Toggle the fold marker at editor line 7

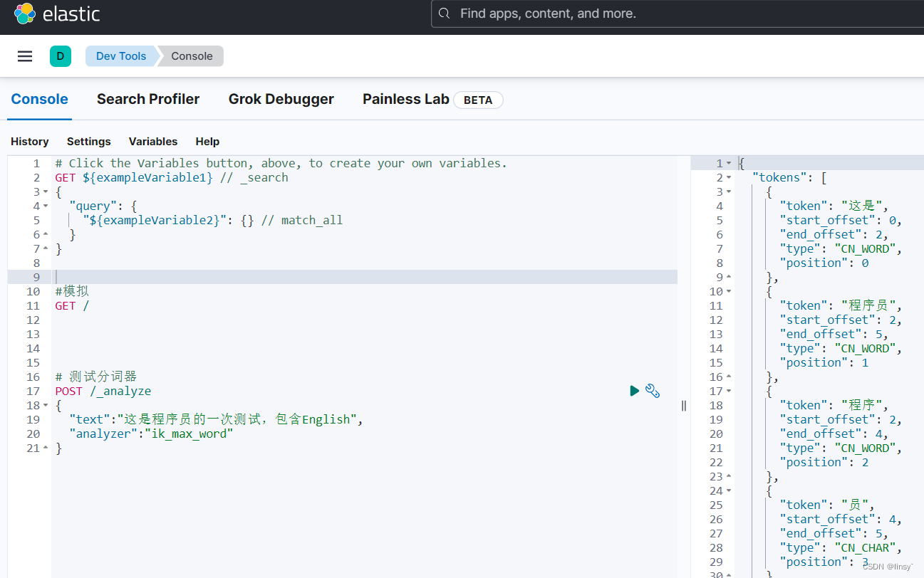click(46, 249)
